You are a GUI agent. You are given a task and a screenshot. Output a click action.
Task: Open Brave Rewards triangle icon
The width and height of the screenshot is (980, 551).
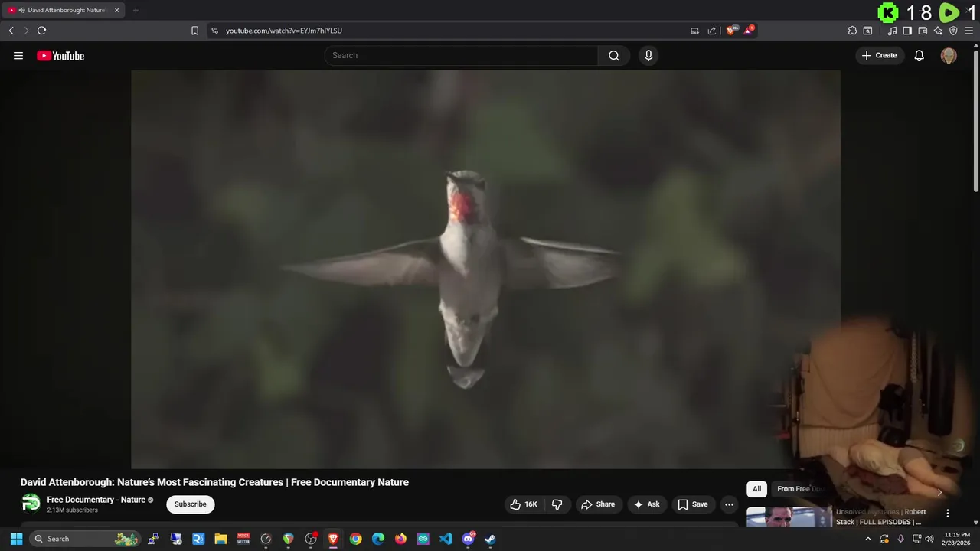(749, 31)
